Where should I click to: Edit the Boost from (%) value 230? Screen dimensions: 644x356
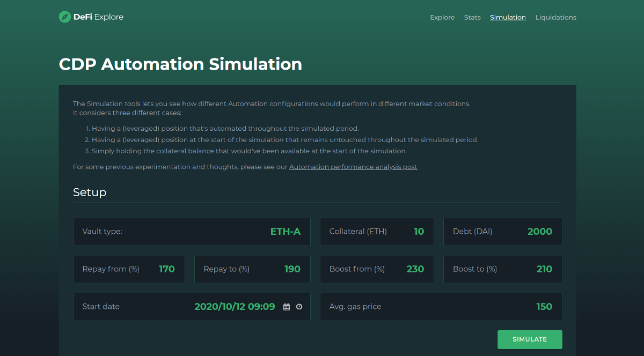click(x=415, y=269)
